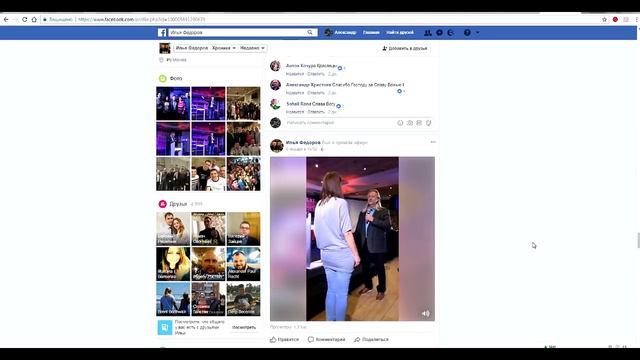Open the post author avatar

276,146
